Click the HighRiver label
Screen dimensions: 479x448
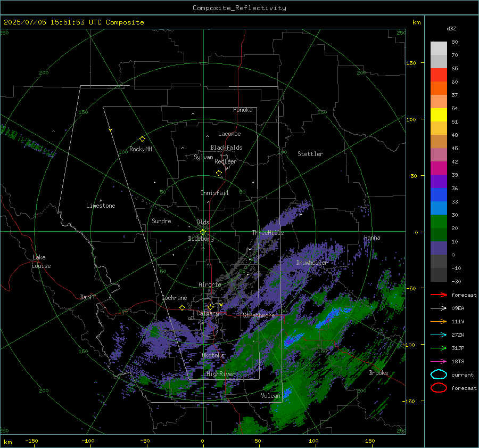coord(220,374)
